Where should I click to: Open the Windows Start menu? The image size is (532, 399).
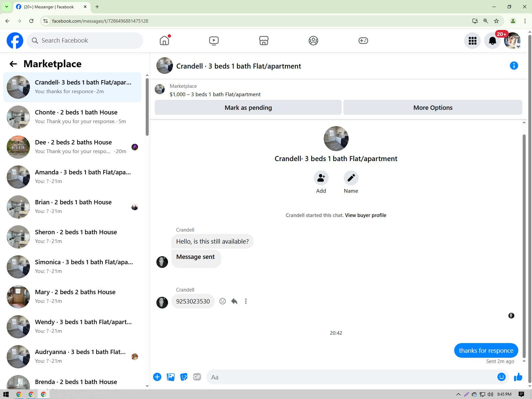point(6,394)
